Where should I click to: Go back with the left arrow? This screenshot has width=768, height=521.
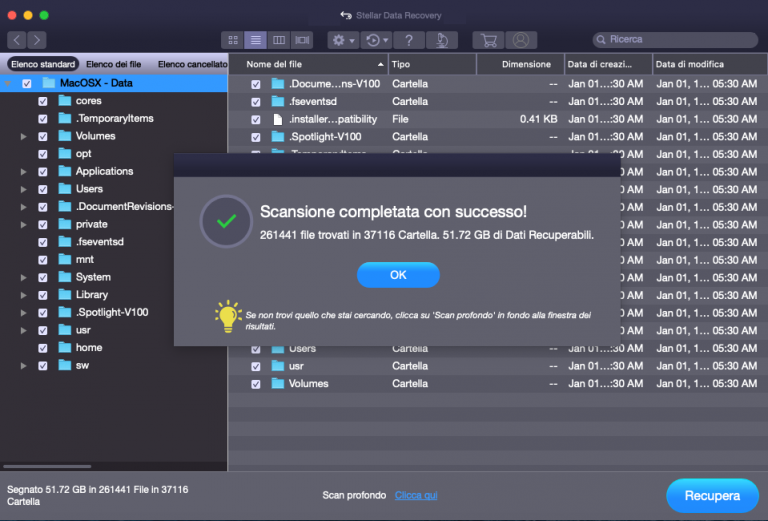pos(16,40)
